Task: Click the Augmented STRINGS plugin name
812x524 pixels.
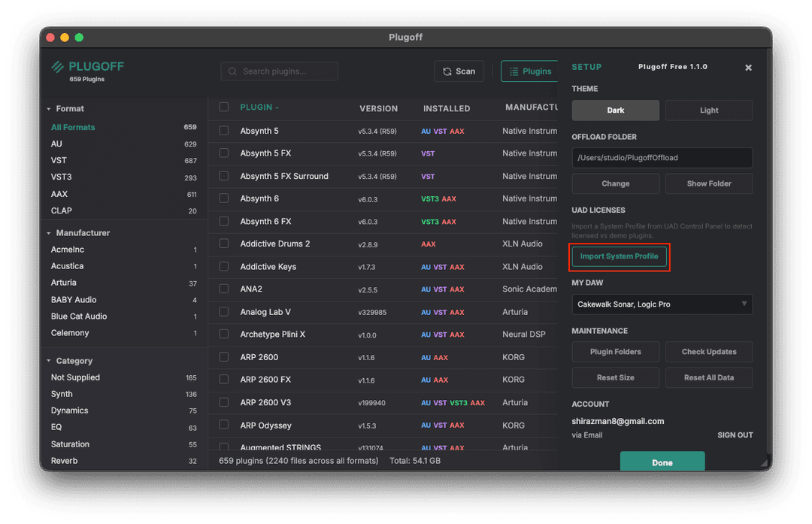Action: tap(280, 447)
